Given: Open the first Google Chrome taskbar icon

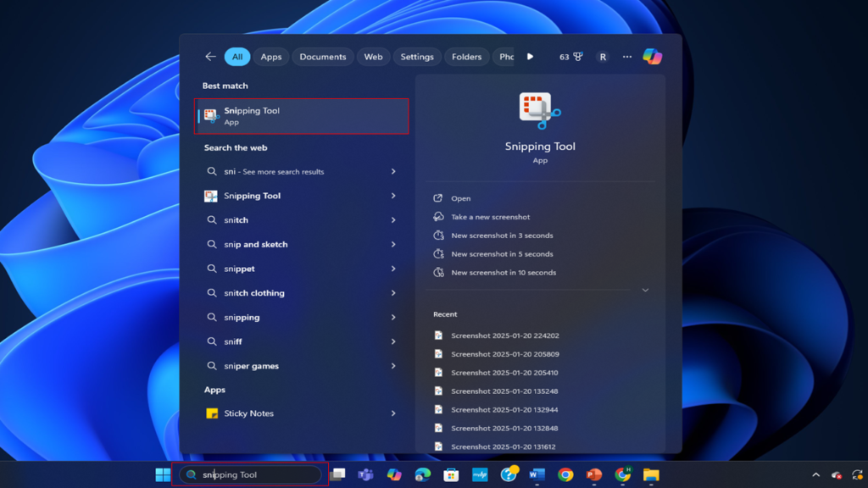Looking at the screenshot, I should 565,474.
